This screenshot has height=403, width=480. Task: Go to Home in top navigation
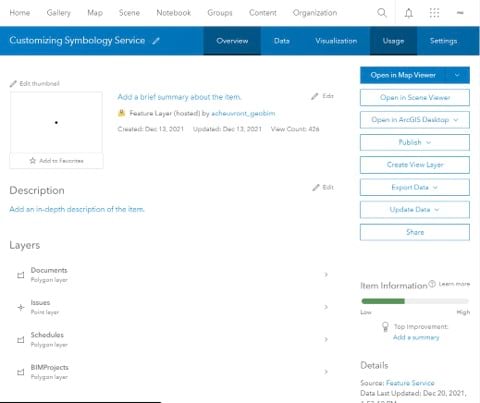tap(20, 13)
